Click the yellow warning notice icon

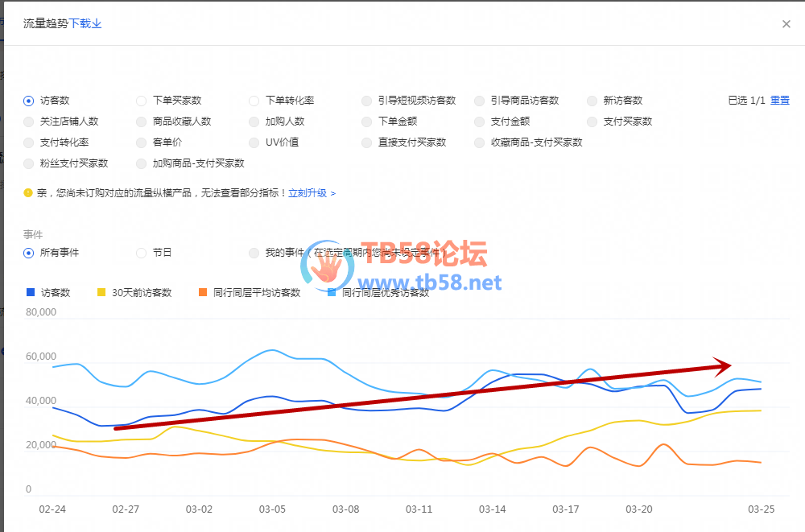tap(28, 193)
